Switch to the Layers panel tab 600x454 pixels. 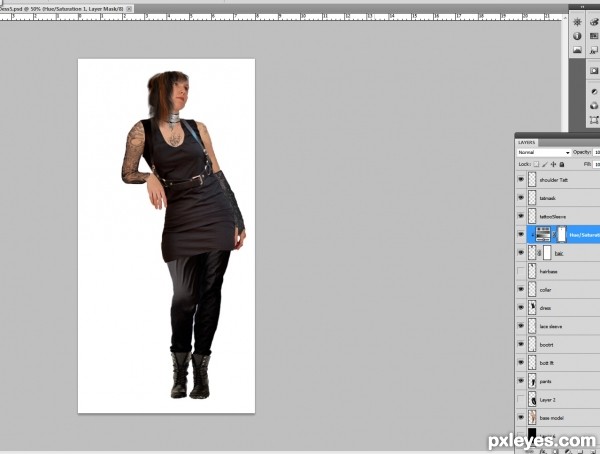point(527,142)
